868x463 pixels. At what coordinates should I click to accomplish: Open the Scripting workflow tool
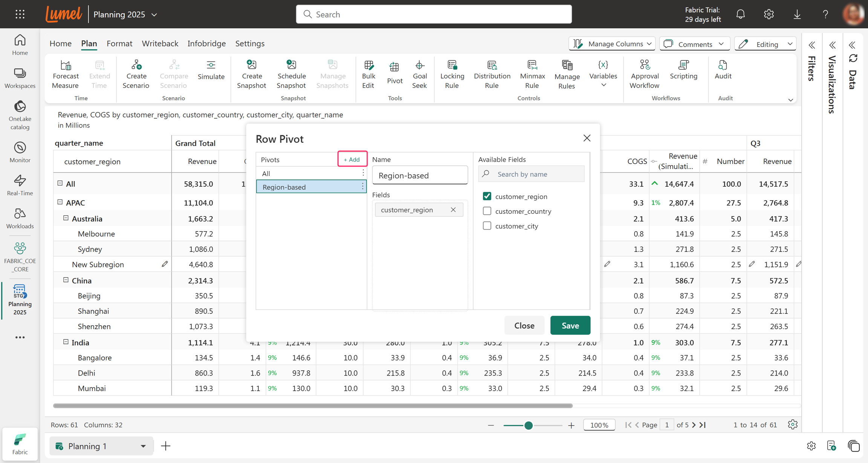(x=683, y=70)
